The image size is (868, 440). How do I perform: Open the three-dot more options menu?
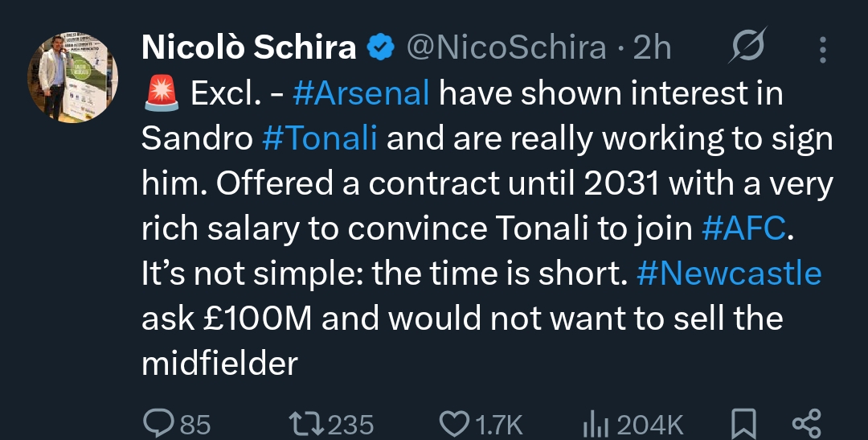pyautogui.click(x=822, y=49)
